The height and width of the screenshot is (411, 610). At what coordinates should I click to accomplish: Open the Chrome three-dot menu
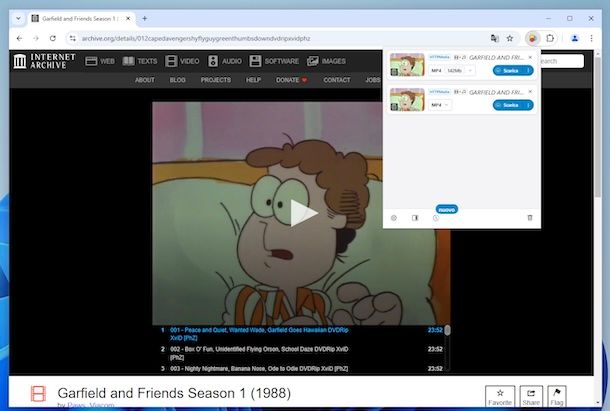point(591,38)
